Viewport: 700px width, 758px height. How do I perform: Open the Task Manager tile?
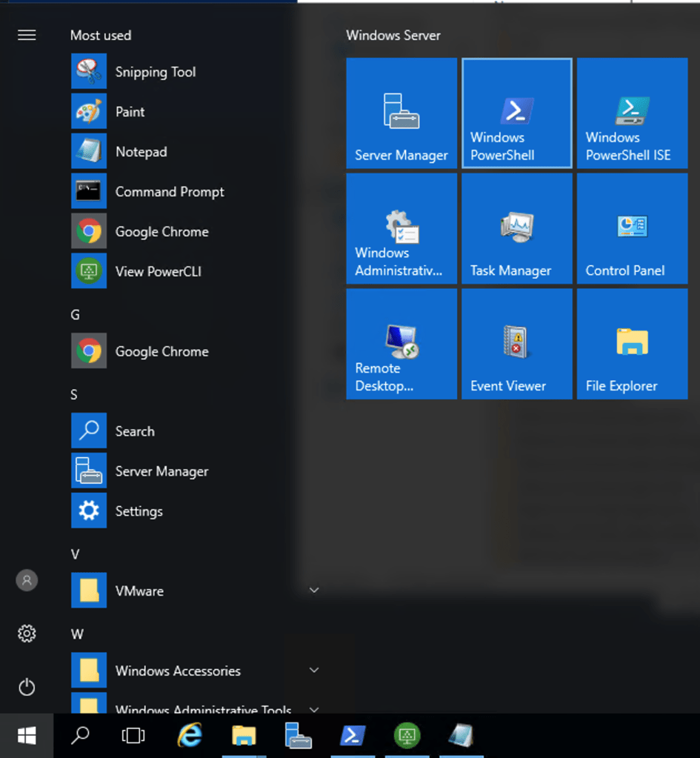[x=516, y=229]
